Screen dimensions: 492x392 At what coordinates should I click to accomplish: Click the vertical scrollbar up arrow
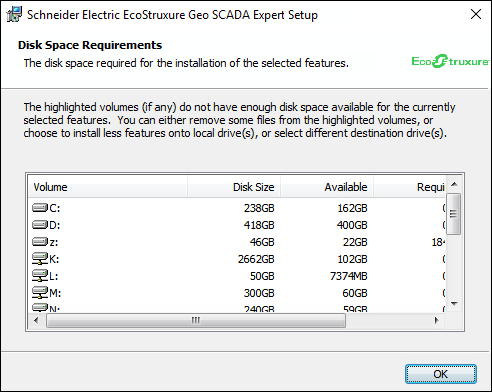[454, 184]
